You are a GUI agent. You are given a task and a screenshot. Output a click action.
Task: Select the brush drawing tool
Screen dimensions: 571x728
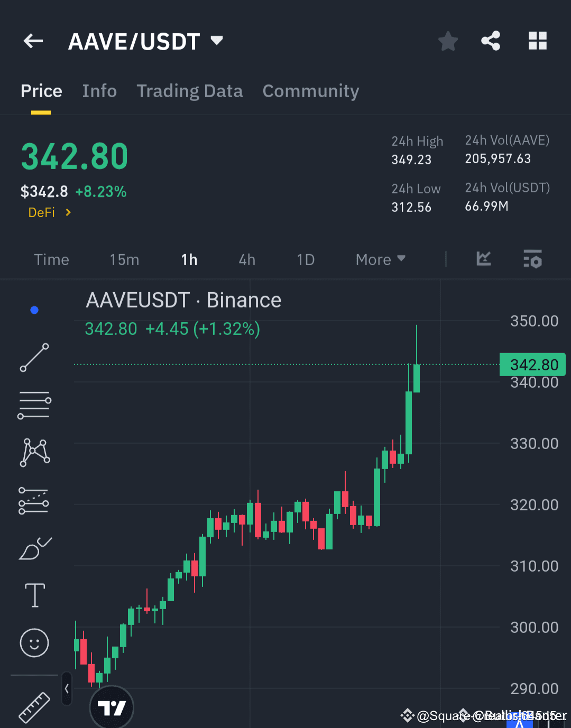tap(34, 548)
